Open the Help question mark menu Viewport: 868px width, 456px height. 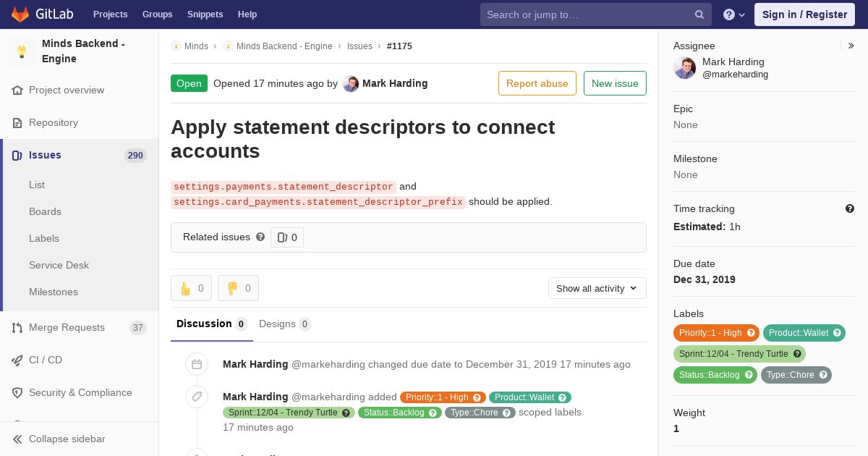tap(734, 14)
